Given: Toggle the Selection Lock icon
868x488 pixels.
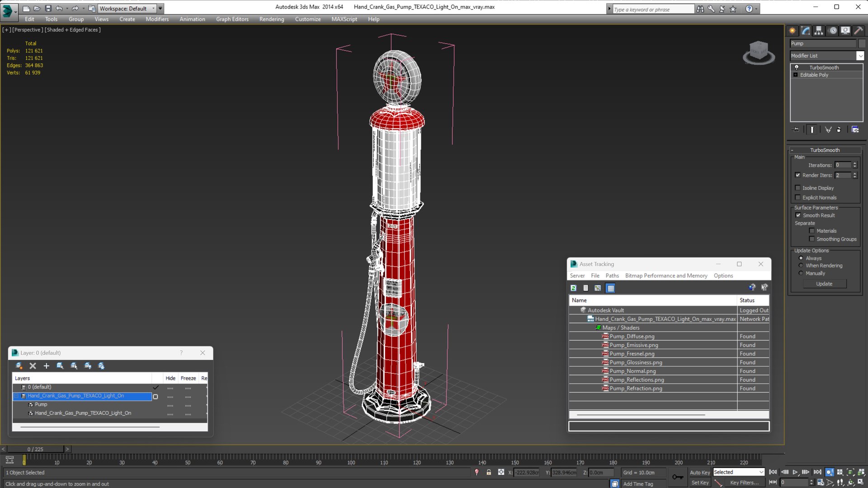Looking at the screenshot, I should point(489,472).
